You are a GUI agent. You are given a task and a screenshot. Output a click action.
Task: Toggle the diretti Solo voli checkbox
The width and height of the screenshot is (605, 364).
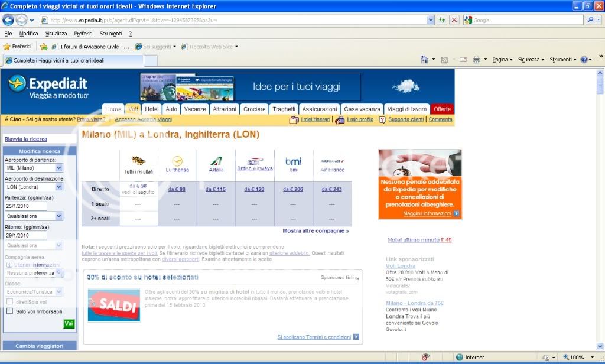point(9,302)
